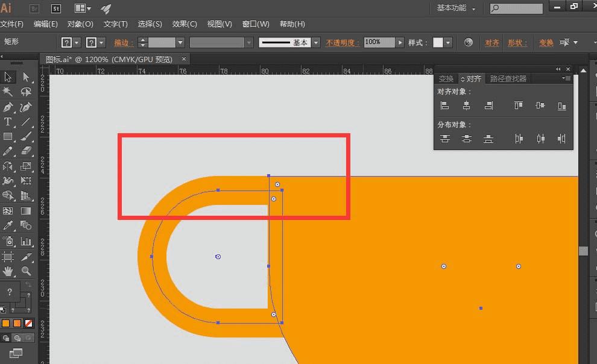Click the 不透明度 link in control bar
This screenshot has height=364, width=597.
343,43
